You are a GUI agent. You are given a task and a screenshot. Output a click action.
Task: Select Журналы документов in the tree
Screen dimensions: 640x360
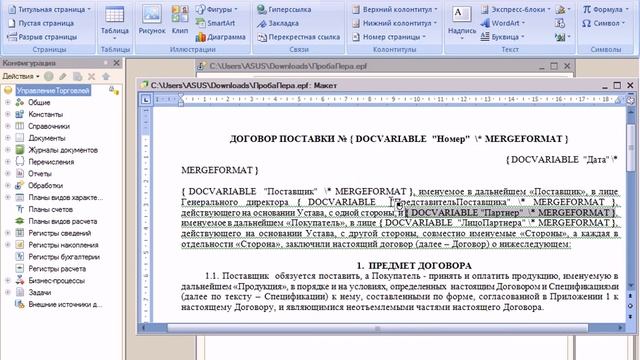[x=63, y=150]
